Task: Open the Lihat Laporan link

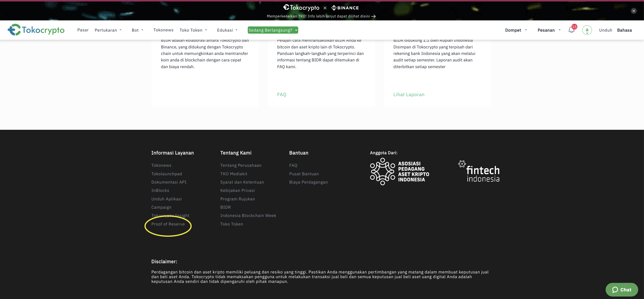Action: tap(409, 95)
